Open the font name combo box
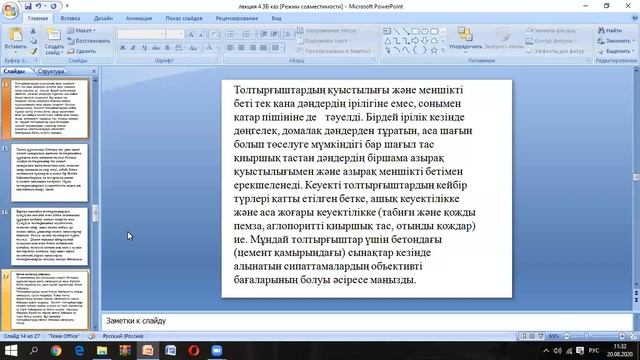 (141, 34)
